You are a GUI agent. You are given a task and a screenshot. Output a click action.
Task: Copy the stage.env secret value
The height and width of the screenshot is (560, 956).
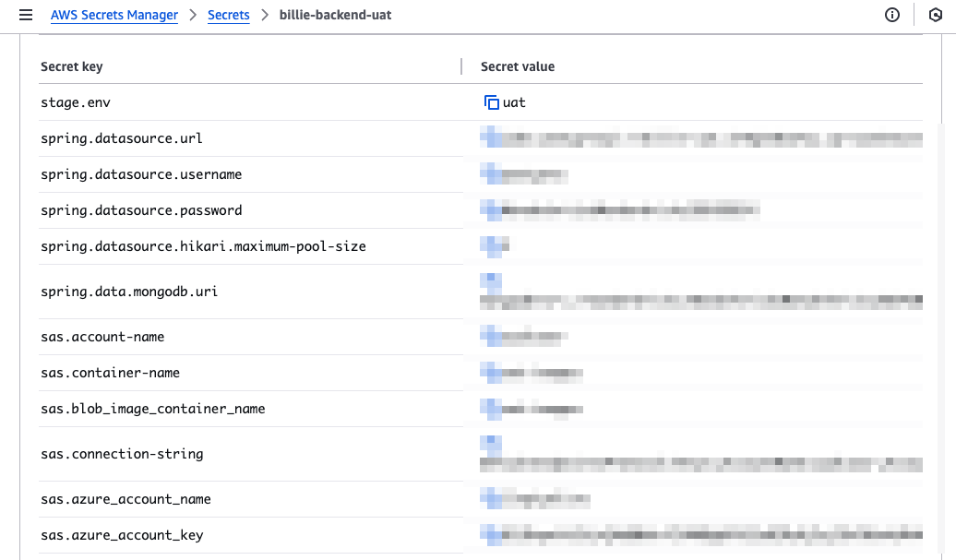click(492, 102)
